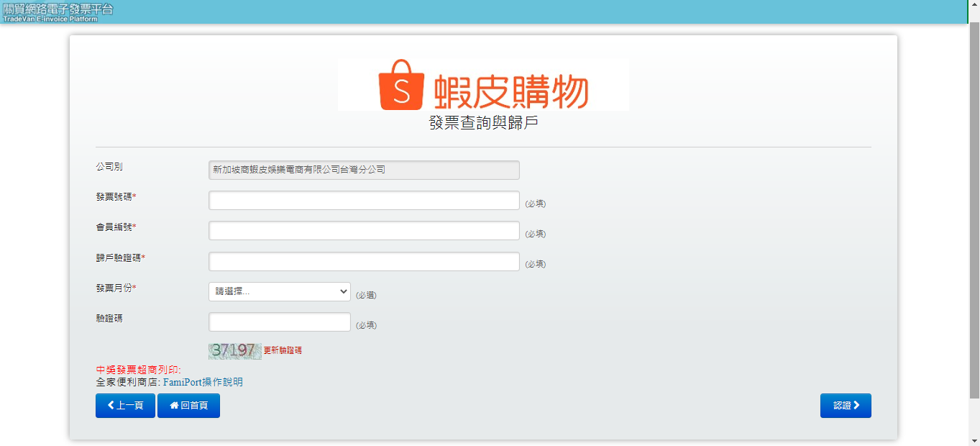This screenshot has height=446, width=980.
Task: Click the 發票月份 field label
Action: (115, 288)
